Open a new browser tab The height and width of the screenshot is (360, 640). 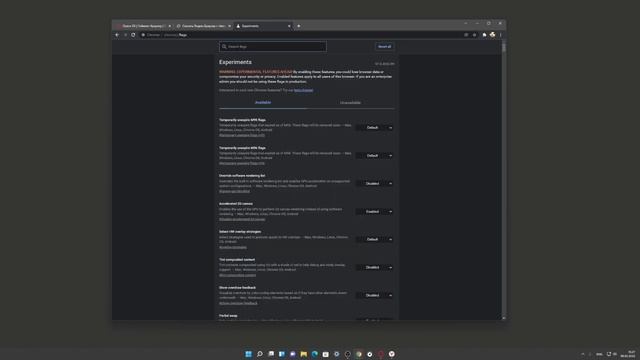pos(299,26)
